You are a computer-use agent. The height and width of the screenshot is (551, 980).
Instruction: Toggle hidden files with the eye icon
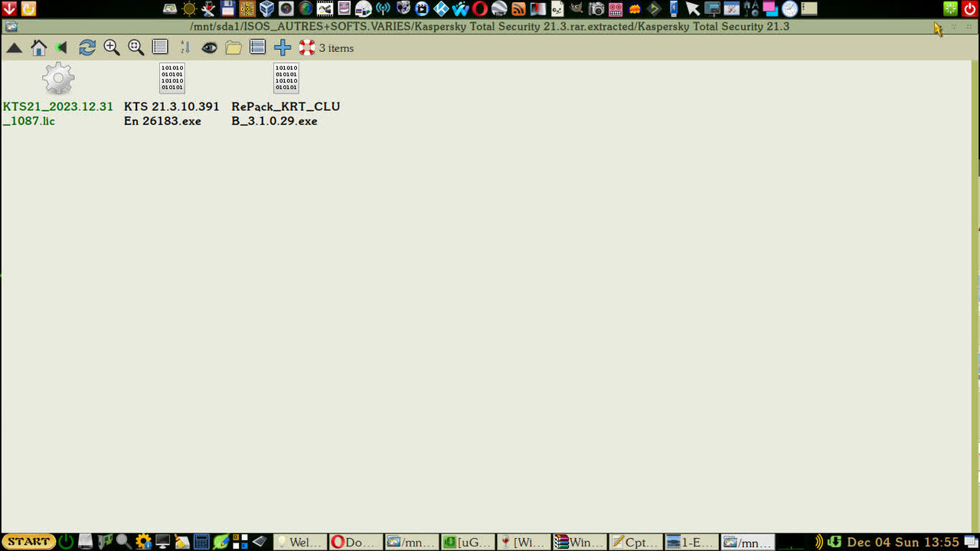[209, 48]
